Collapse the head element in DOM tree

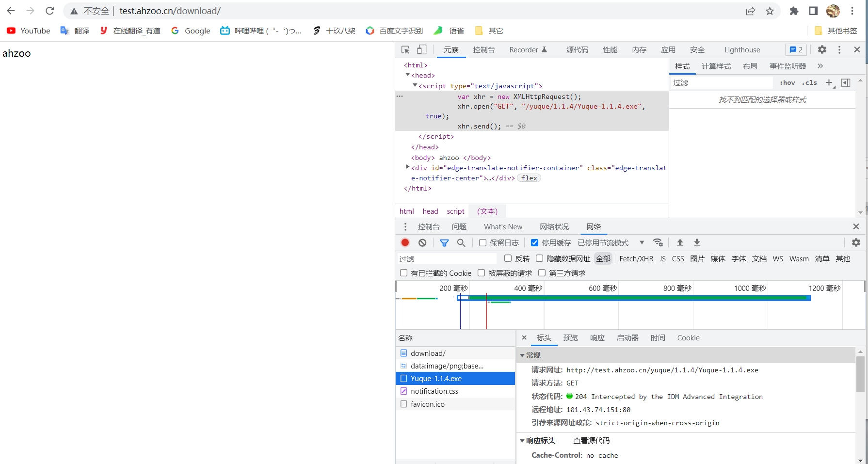point(408,75)
